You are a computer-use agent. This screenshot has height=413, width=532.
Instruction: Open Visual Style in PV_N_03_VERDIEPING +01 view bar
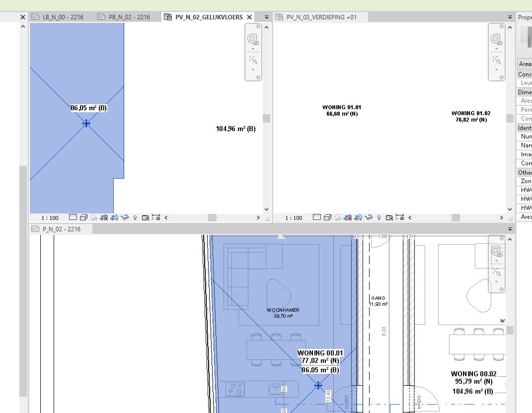[x=327, y=217]
